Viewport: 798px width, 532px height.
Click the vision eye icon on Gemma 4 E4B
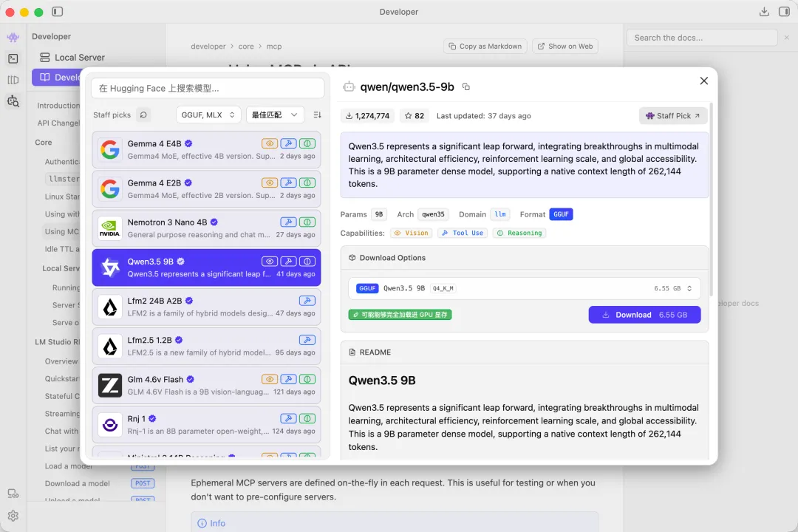click(x=270, y=143)
